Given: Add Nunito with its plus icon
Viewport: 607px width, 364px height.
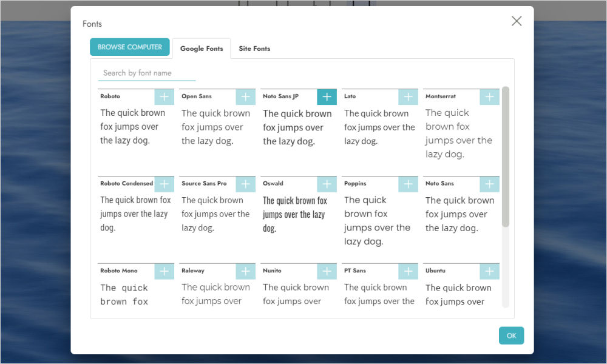Looking at the screenshot, I should point(327,271).
